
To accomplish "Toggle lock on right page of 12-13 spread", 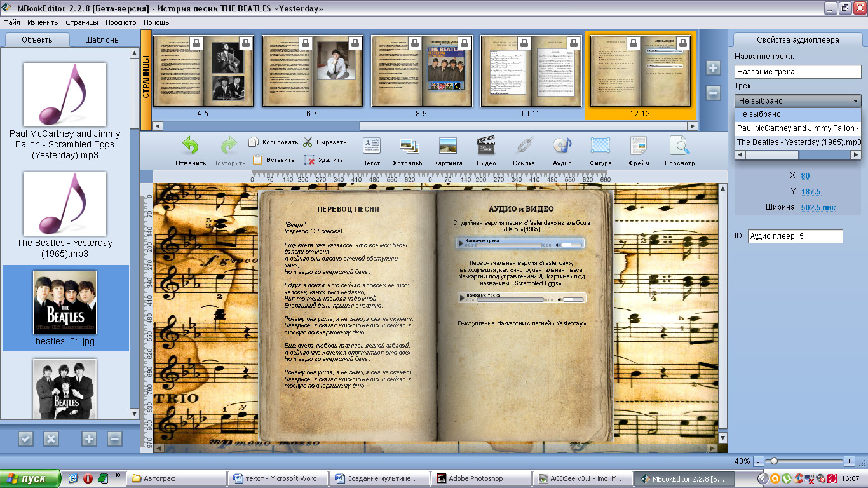I will point(684,43).
